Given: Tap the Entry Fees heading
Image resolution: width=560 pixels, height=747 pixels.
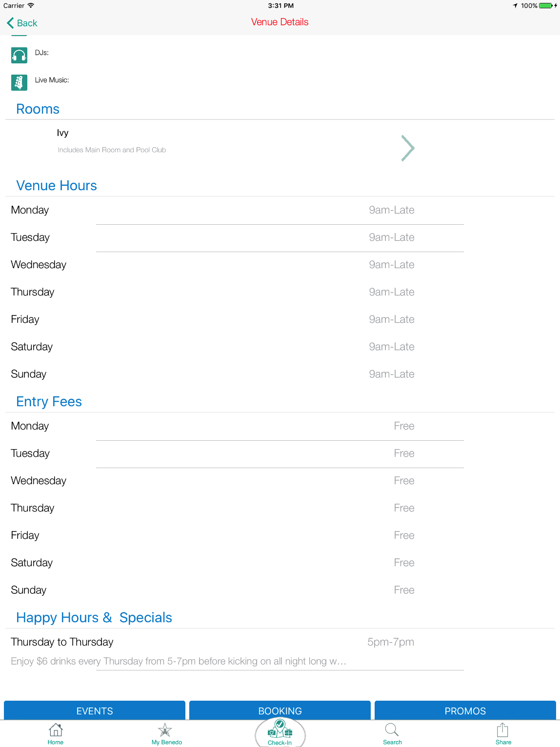Looking at the screenshot, I should (x=49, y=402).
